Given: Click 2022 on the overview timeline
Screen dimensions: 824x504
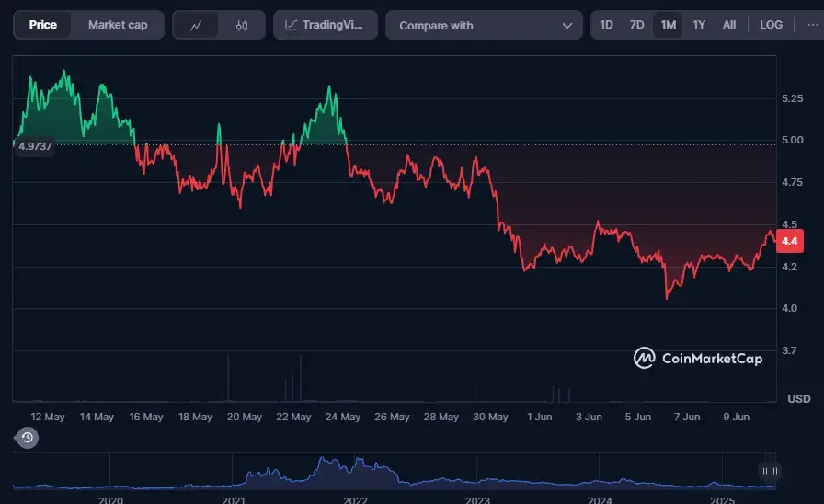Looking at the screenshot, I should [x=355, y=499].
